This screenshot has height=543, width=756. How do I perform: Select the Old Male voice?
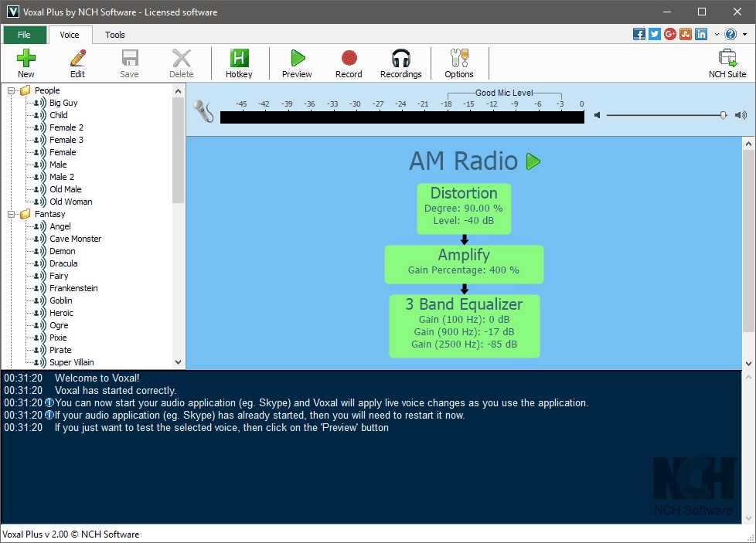pos(65,189)
